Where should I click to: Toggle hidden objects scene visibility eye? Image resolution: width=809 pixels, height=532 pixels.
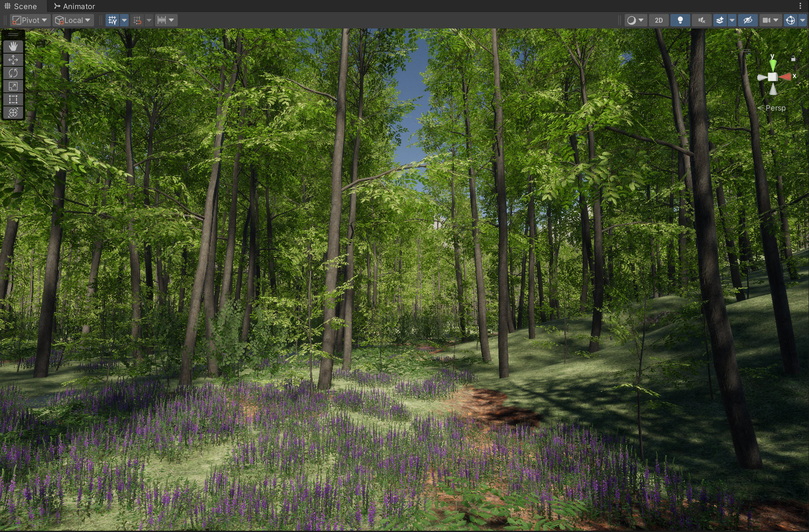pos(748,20)
